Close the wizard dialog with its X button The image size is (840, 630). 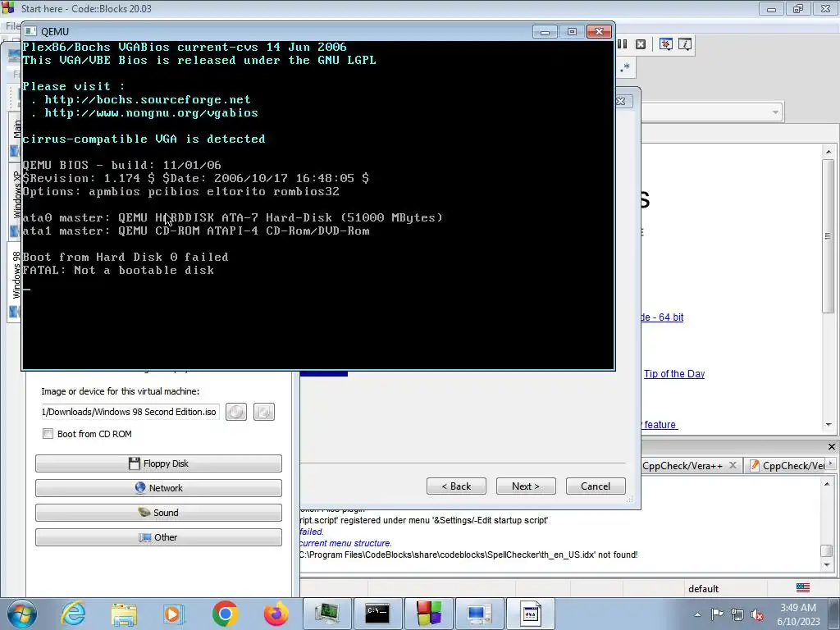pyautogui.click(x=621, y=101)
